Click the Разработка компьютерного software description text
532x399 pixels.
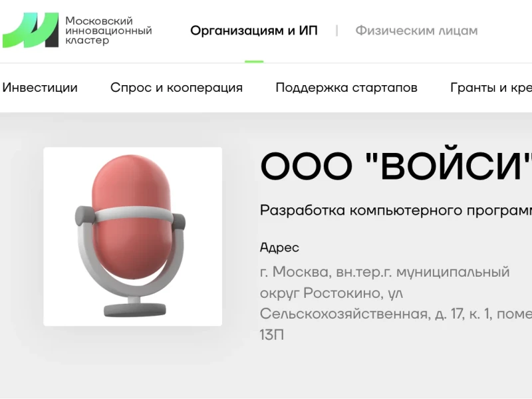coord(396,210)
